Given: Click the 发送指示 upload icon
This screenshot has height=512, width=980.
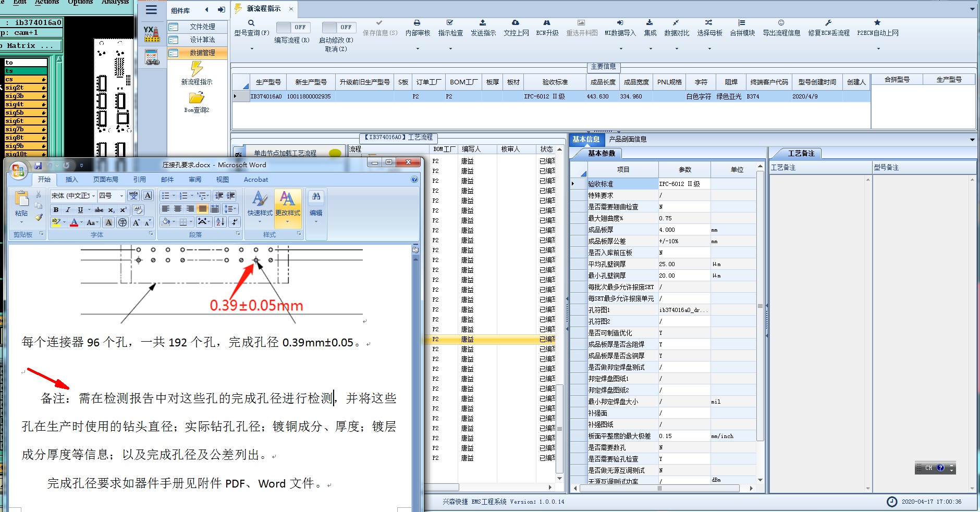Looking at the screenshot, I should (483, 23).
